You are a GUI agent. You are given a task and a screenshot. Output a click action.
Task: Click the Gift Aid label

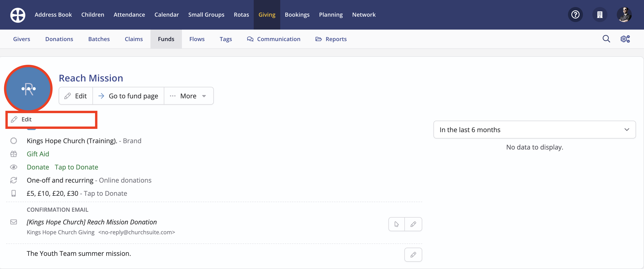coord(38,154)
